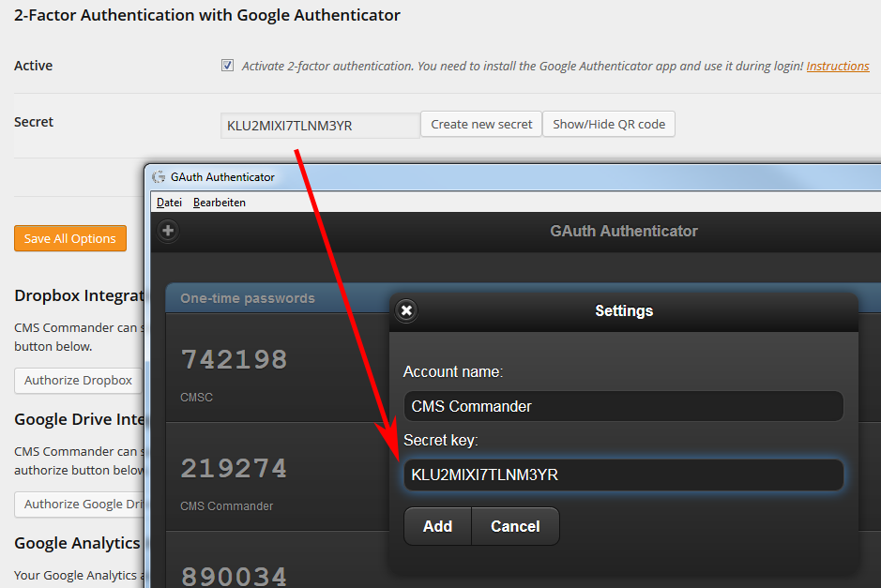This screenshot has height=588, width=881.
Task: Click Cancel in the Settings dialog
Action: 515,526
